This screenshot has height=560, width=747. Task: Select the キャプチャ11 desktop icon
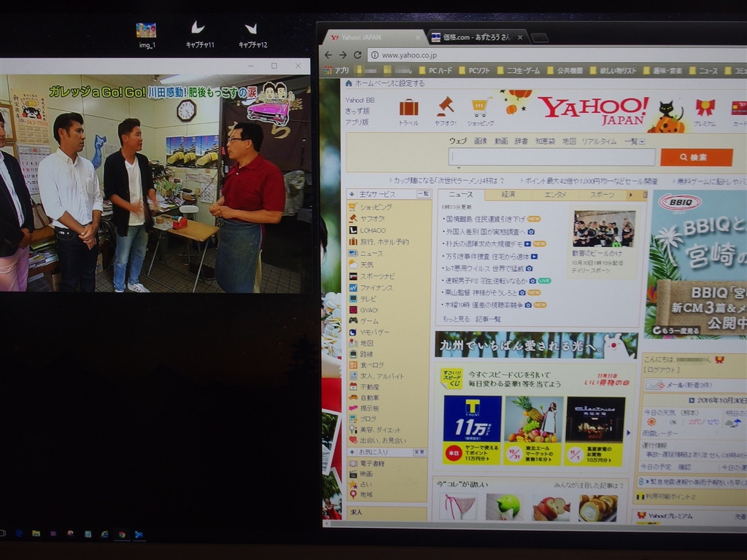tap(200, 34)
